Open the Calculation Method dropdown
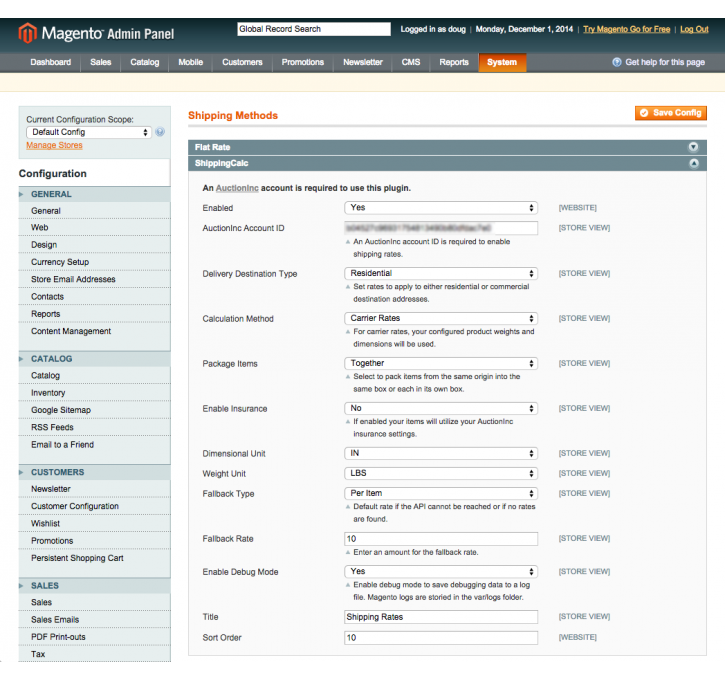Image resolution: width=725 pixels, height=680 pixels. (x=441, y=318)
